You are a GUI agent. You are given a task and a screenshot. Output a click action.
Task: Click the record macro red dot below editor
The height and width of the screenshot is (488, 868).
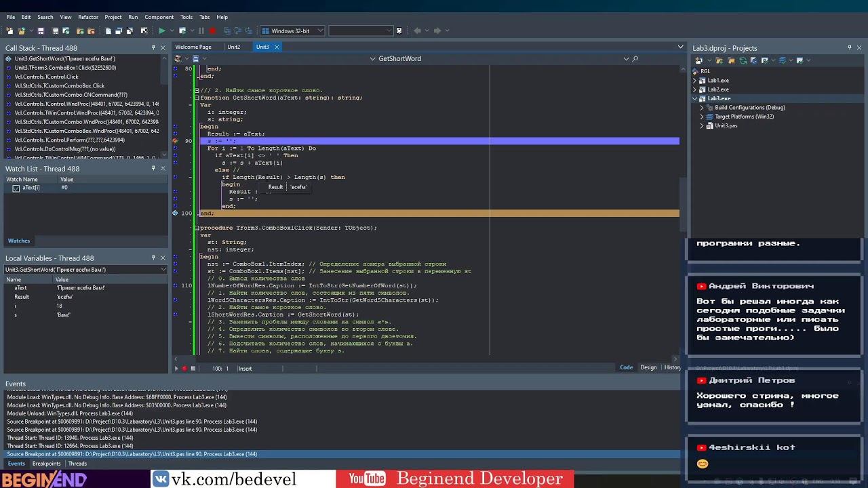click(x=184, y=369)
